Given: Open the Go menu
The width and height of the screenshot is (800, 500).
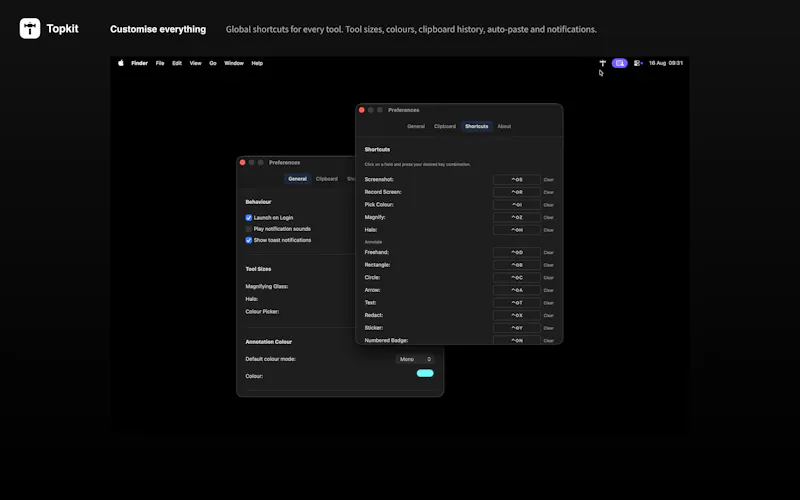Looking at the screenshot, I should click(213, 63).
